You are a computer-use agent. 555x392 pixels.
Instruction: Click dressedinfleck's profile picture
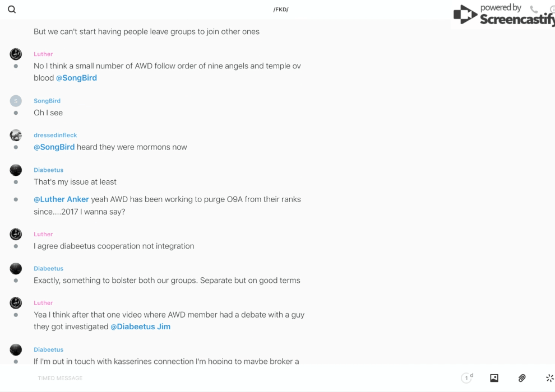point(16,136)
